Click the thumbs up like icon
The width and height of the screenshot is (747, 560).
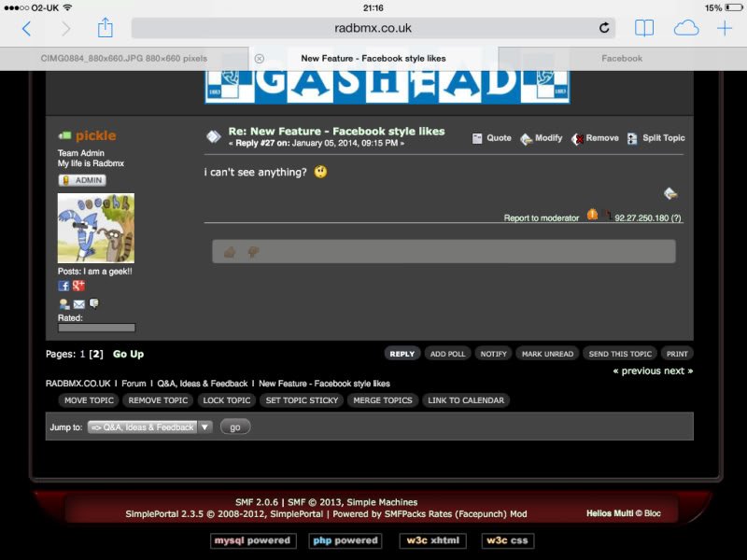coord(230,251)
